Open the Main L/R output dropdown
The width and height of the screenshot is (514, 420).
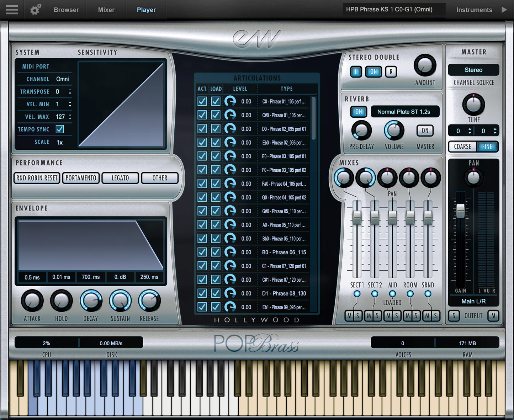pyautogui.click(x=473, y=301)
